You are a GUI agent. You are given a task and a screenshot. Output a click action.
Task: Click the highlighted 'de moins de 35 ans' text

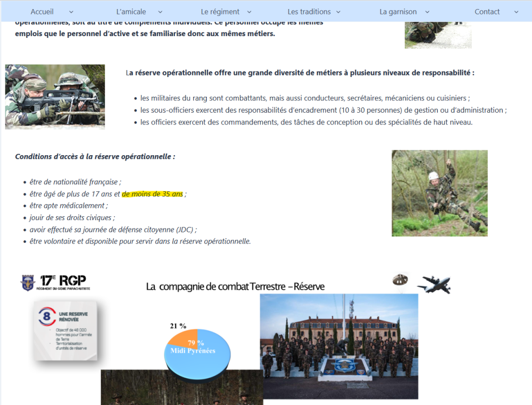pyautogui.click(x=152, y=194)
